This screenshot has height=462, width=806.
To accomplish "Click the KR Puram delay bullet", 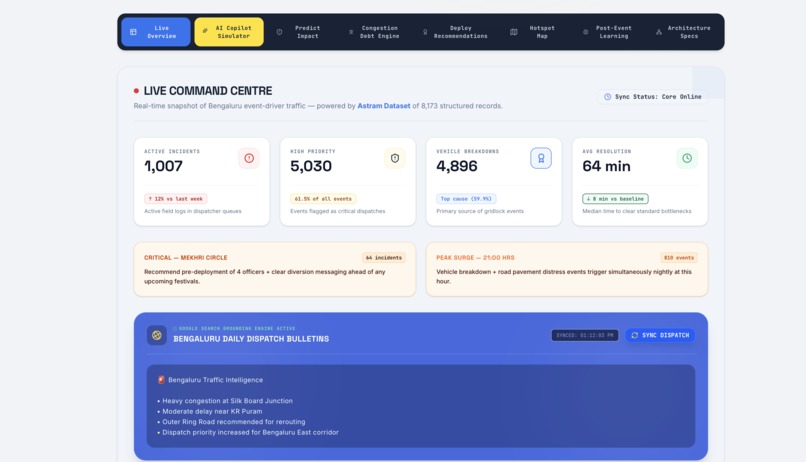I will click(x=210, y=411).
